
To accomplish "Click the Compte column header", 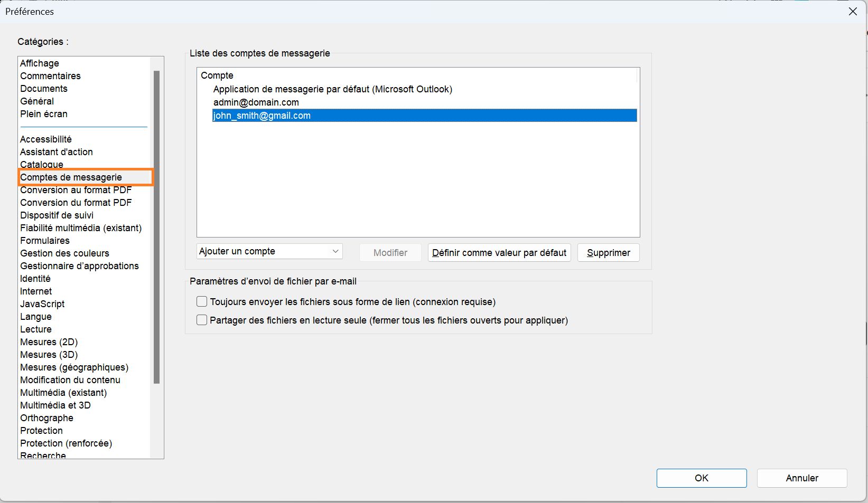I will pos(217,75).
